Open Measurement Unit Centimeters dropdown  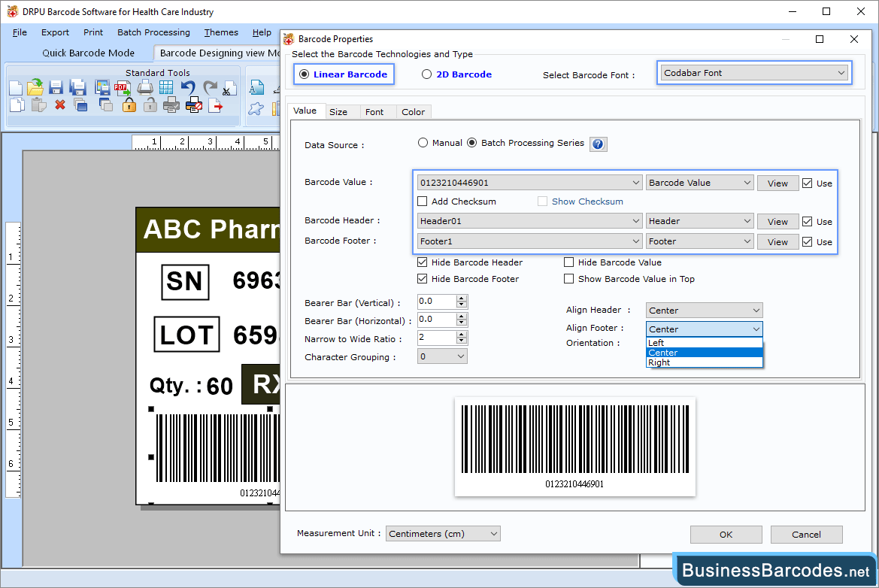click(443, 534)
